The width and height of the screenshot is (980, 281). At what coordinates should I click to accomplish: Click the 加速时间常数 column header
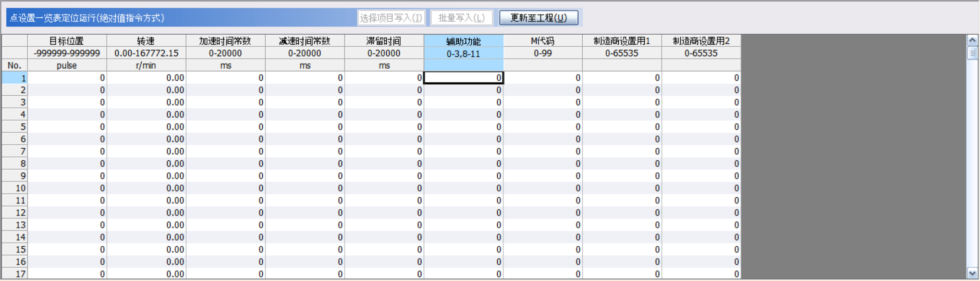tap(225, 41)
